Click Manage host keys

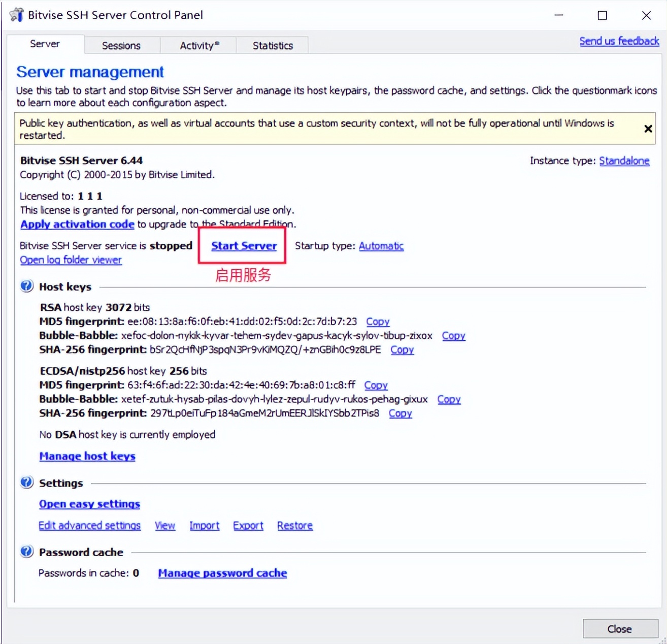tap(87, 456)
